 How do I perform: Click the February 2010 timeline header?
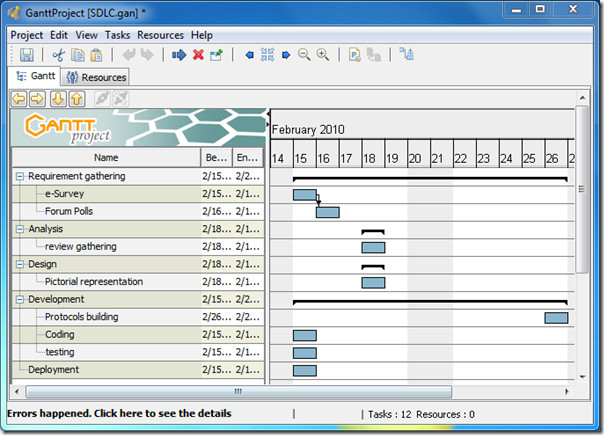308,130
